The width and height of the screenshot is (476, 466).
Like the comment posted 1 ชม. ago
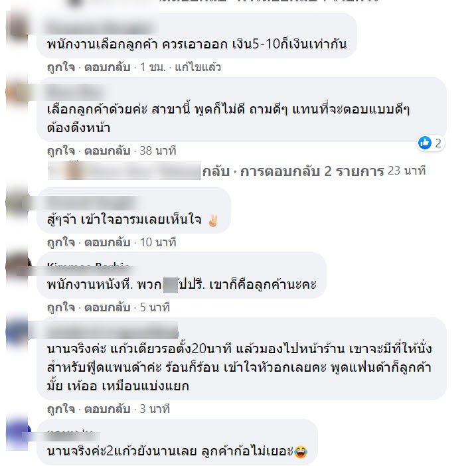coord(61,67)
